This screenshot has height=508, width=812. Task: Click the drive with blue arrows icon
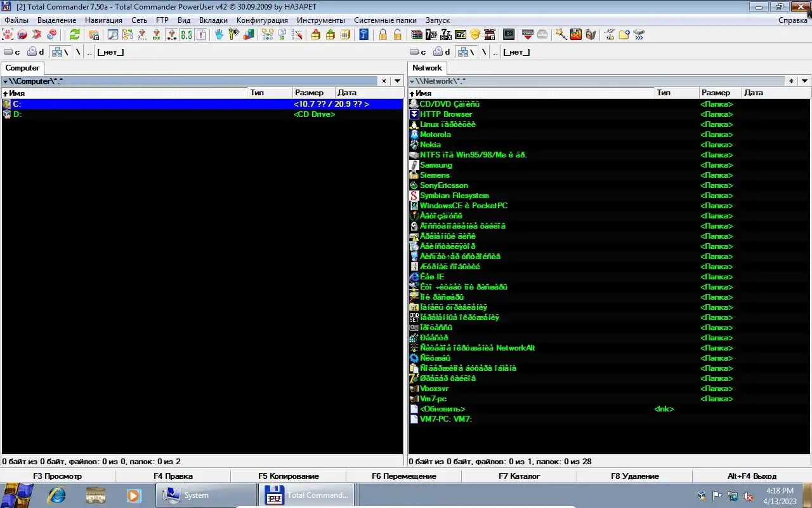pyautogui.click(x=639, y=34)
